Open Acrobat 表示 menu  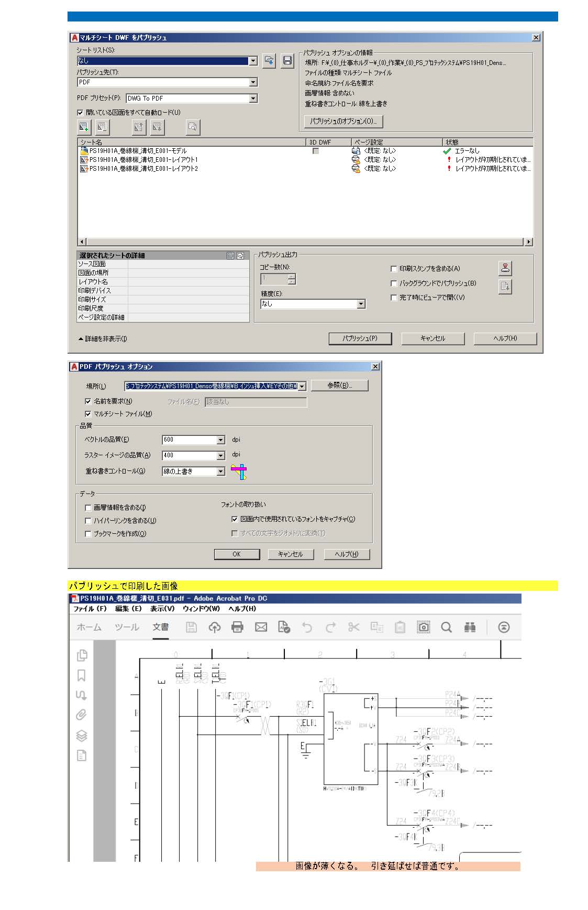click(162, 609)
